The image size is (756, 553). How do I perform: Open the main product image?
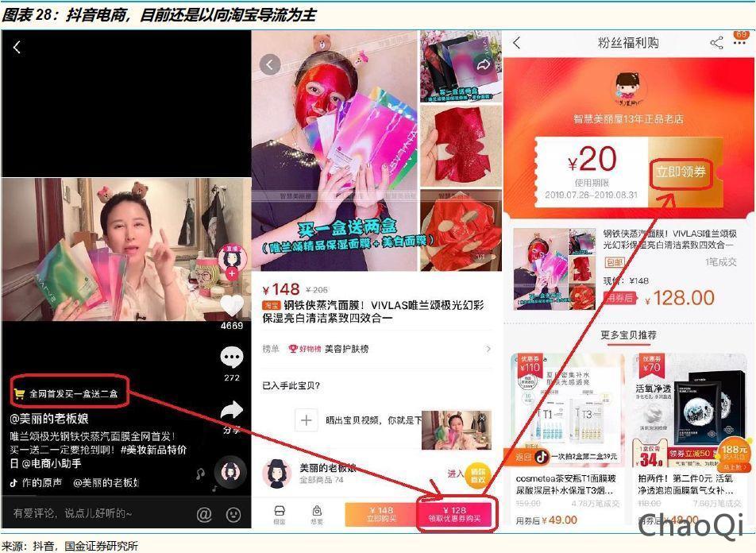click(x=334, y=150)
